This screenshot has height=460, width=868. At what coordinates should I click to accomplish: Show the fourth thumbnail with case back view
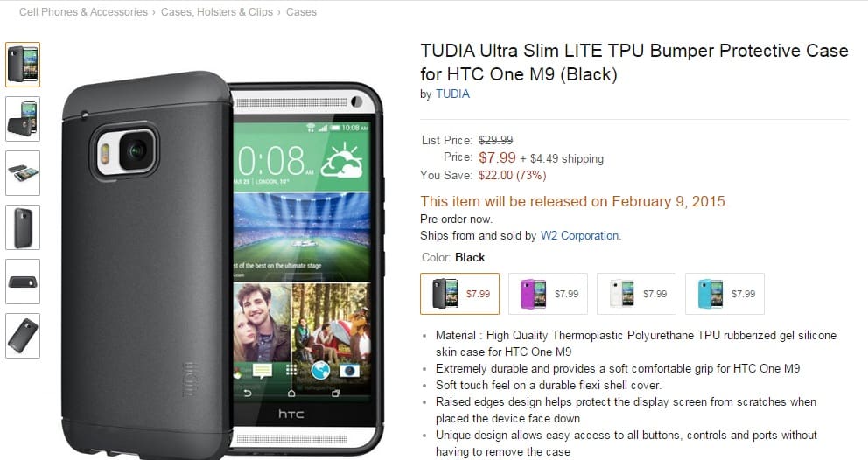pos(23,227)
